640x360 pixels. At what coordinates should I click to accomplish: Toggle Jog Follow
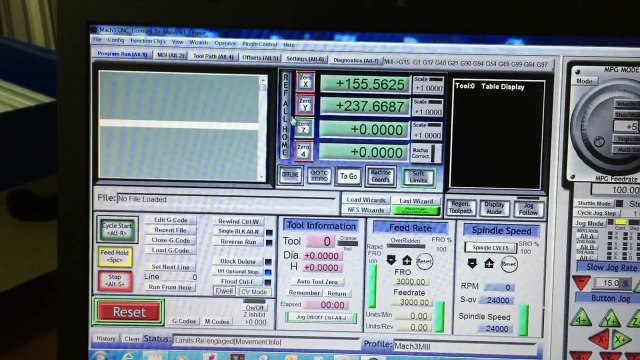tap(528, 209)
